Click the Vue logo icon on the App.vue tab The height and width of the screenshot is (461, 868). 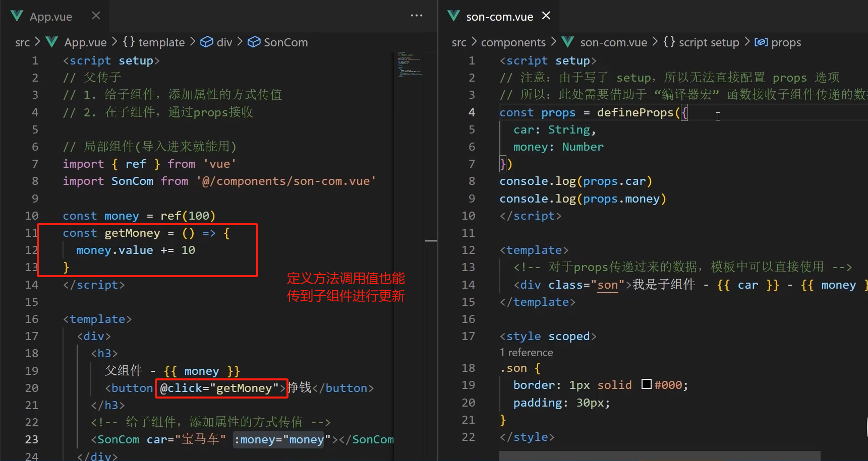click(x=17, y=16)
